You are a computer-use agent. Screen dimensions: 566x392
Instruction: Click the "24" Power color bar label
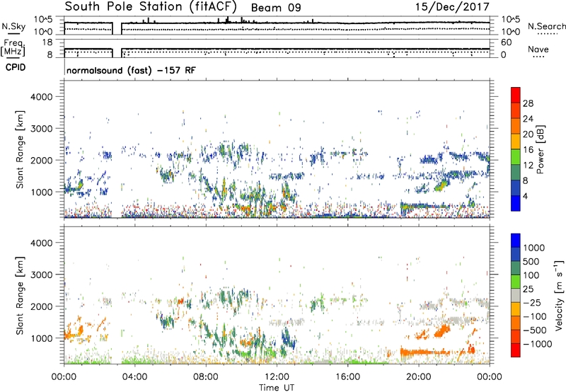coord(528,119)
